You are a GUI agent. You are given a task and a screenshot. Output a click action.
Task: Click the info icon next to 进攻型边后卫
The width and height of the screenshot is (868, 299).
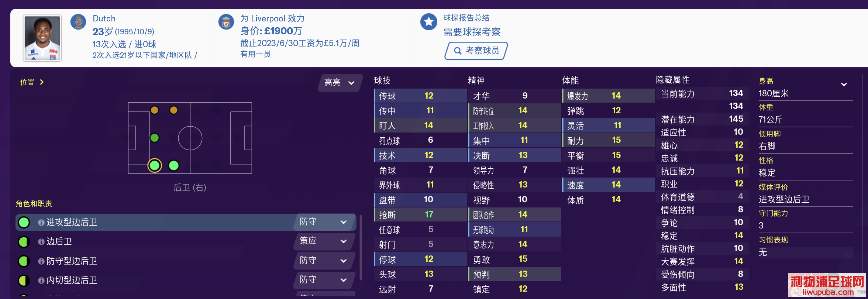(x=41, y=223)
